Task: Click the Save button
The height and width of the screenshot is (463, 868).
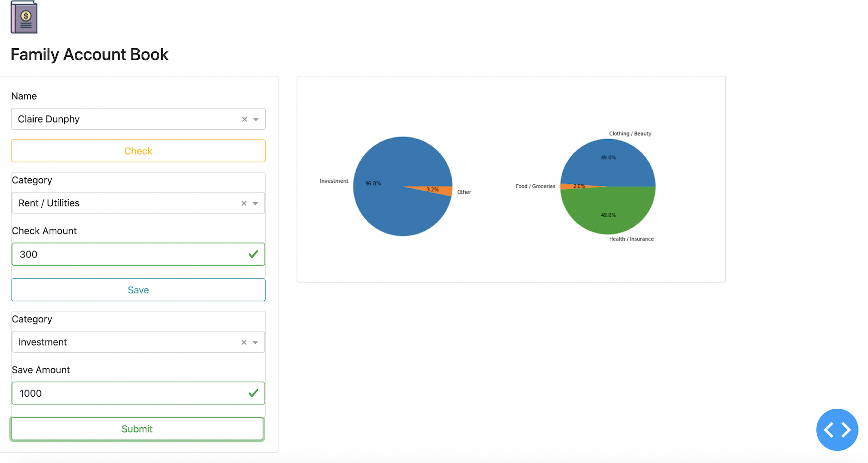Action: click(138, 290)
